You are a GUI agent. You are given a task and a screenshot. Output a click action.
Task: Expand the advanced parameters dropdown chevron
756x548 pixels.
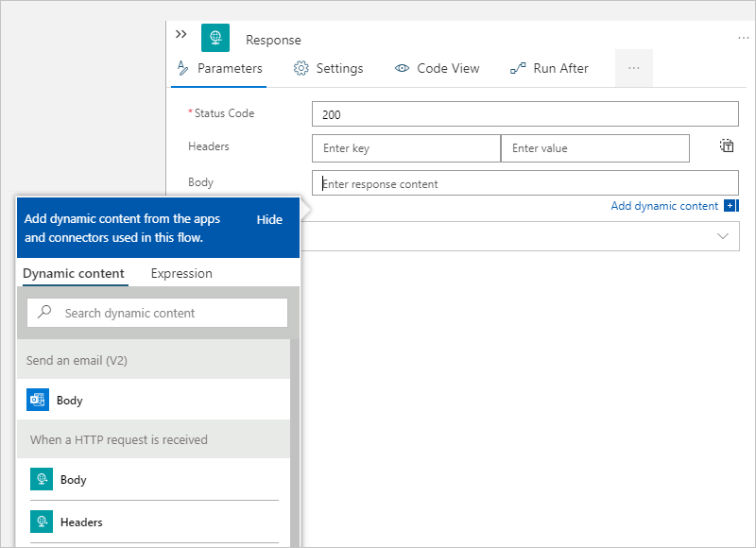724,236
